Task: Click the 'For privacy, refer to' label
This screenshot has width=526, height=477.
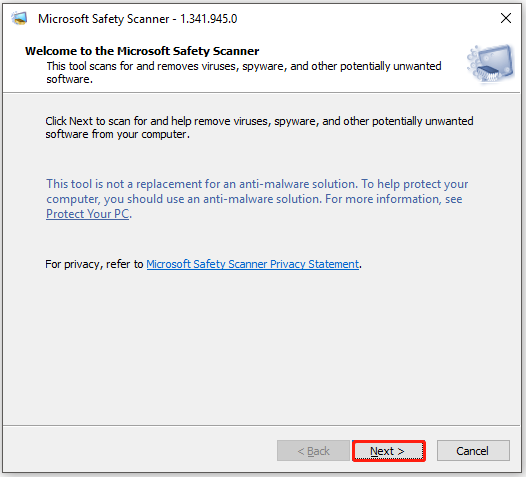Action: coord(94,264)
